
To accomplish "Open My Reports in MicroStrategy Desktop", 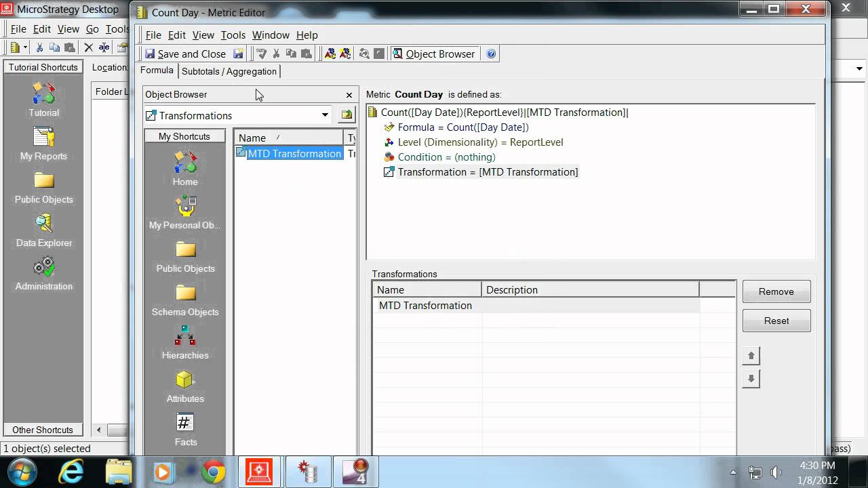I will (x=44, y=144).
